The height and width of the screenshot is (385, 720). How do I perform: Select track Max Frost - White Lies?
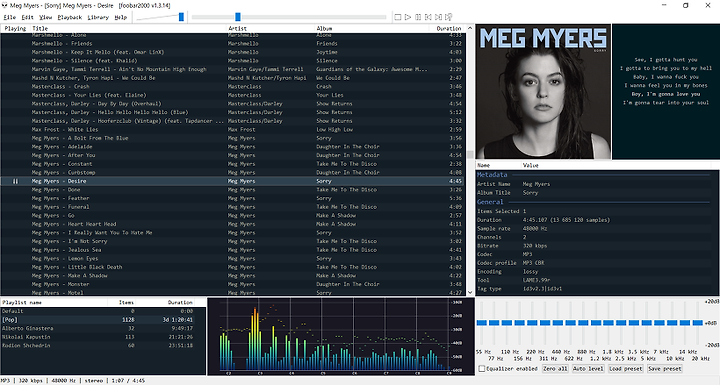[232, 129]
